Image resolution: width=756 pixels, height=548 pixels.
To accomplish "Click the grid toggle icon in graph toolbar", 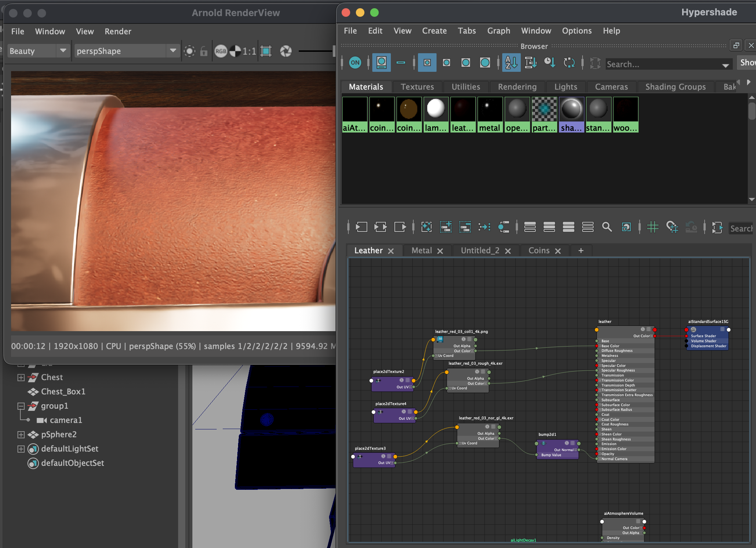I will (652, 227).
